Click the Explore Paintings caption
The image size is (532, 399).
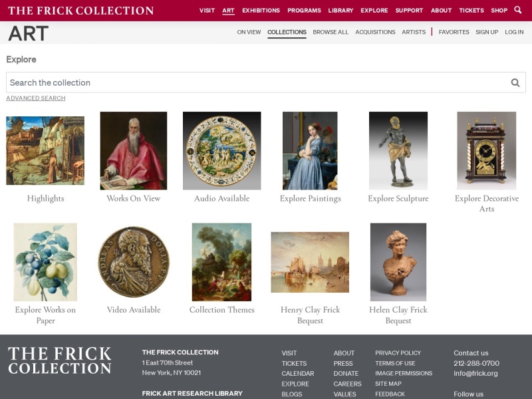[x=310, y=198]
